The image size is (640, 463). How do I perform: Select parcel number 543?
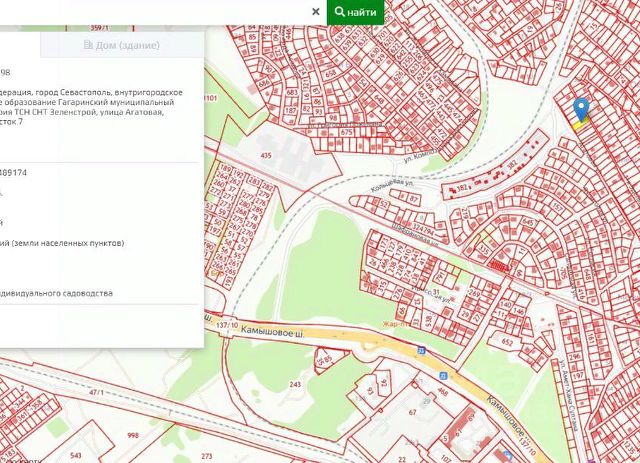76,455
